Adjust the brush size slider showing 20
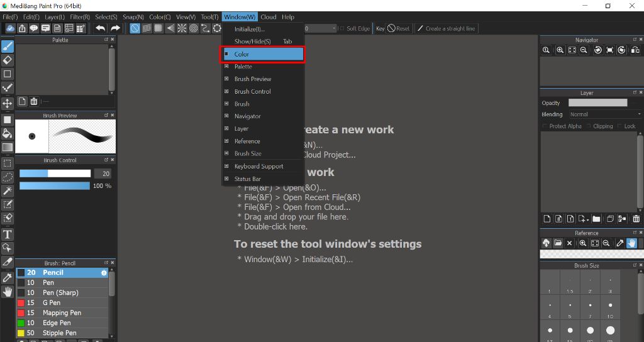644x342 pixels. 55,174
